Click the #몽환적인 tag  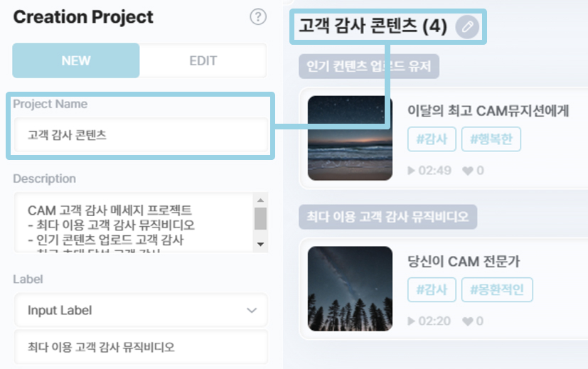(497, 289)
